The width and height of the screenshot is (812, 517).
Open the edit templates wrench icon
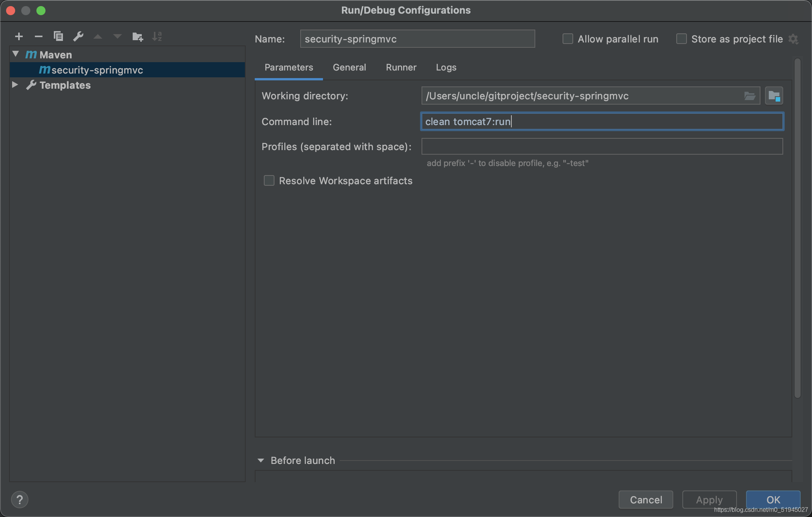pyautogui.click(x=78, y=36)
